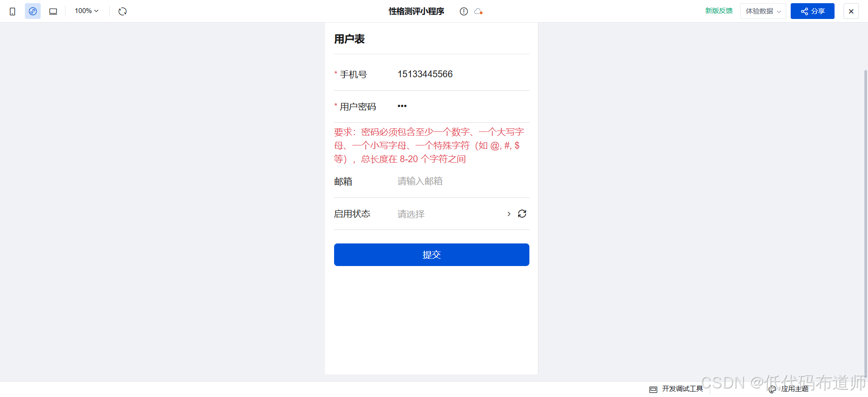Switch to mobile phone preview mode
Viewport: 868px width, 397px height.
click(13, 11)
